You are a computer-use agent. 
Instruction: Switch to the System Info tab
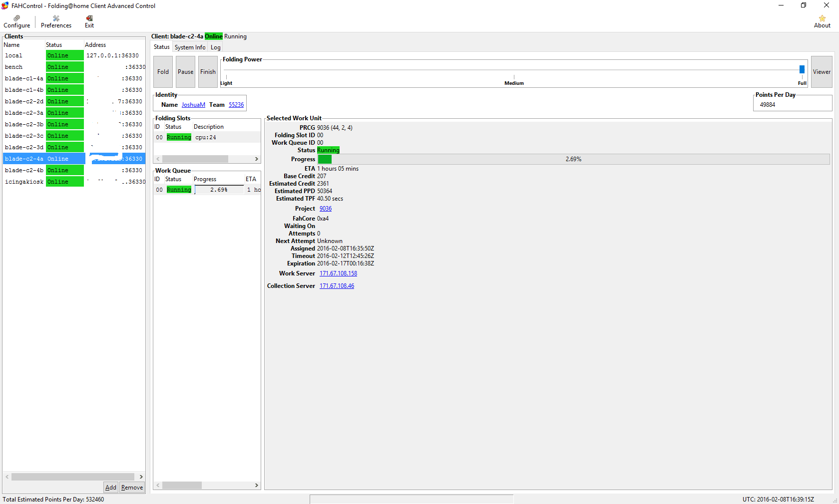(x=190, y=47)
